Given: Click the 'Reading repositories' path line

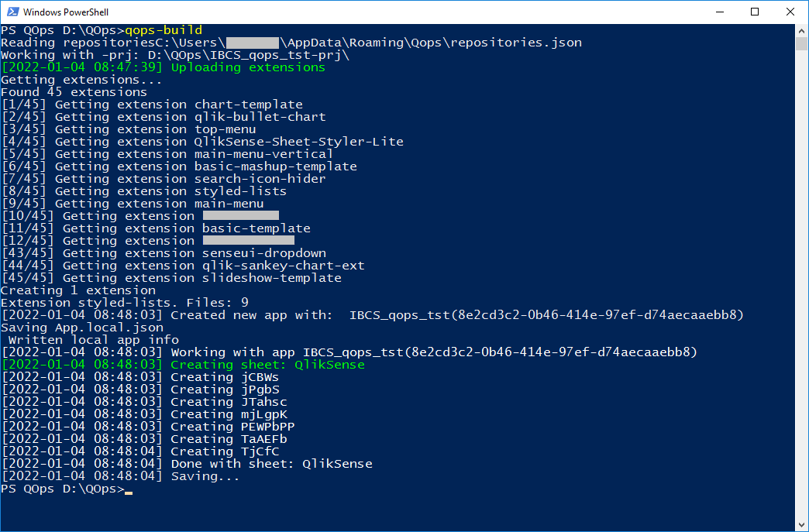Looking at the screenshot, I should pyautogui.click(x=291, y=43).
